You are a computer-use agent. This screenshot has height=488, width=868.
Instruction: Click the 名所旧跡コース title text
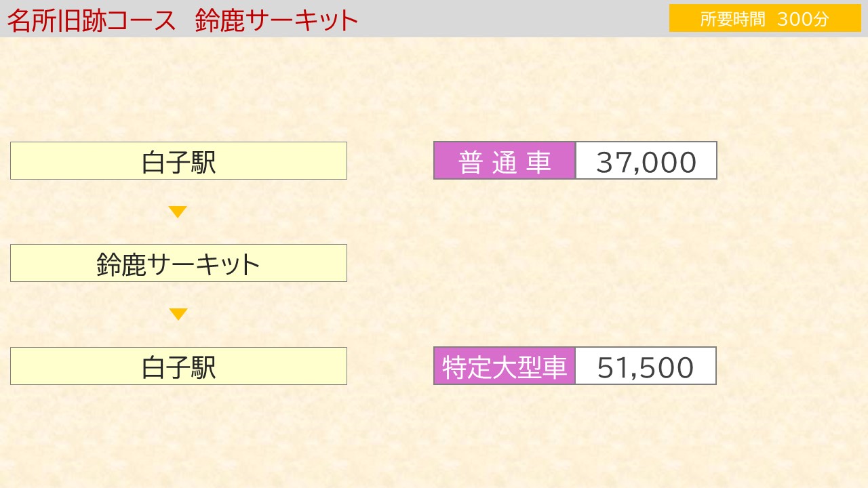tap(92, 21)
